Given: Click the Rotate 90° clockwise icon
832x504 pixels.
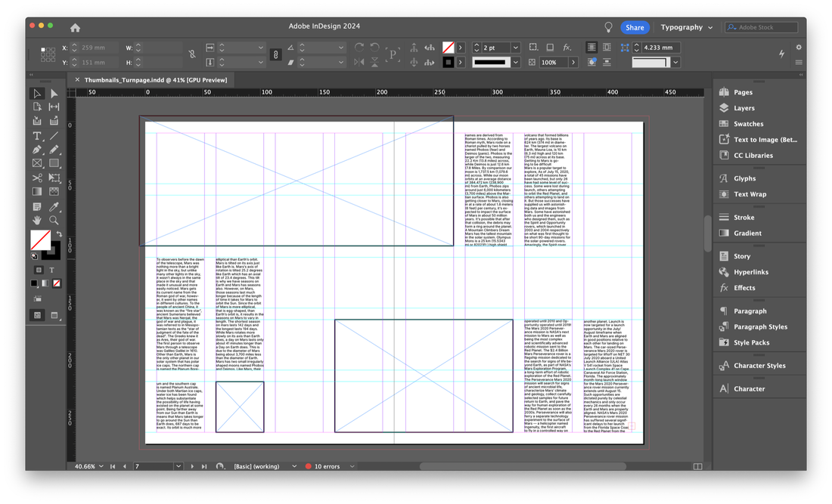Looking at the screenshot, I should [x=359, y=47].
